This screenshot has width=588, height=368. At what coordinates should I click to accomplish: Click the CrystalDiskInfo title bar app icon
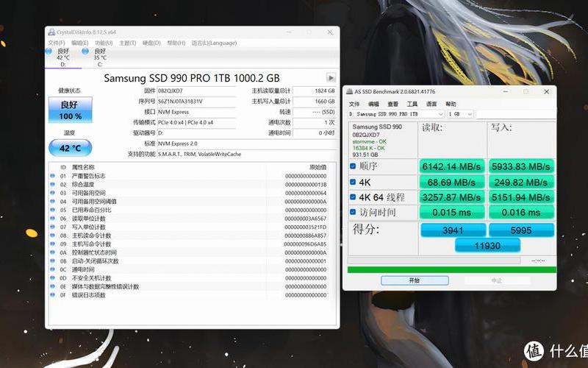51,32
